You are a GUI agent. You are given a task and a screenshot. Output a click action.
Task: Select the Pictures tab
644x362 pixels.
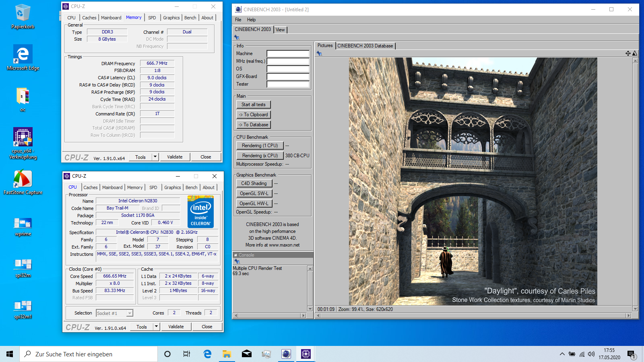click(325, 45)
